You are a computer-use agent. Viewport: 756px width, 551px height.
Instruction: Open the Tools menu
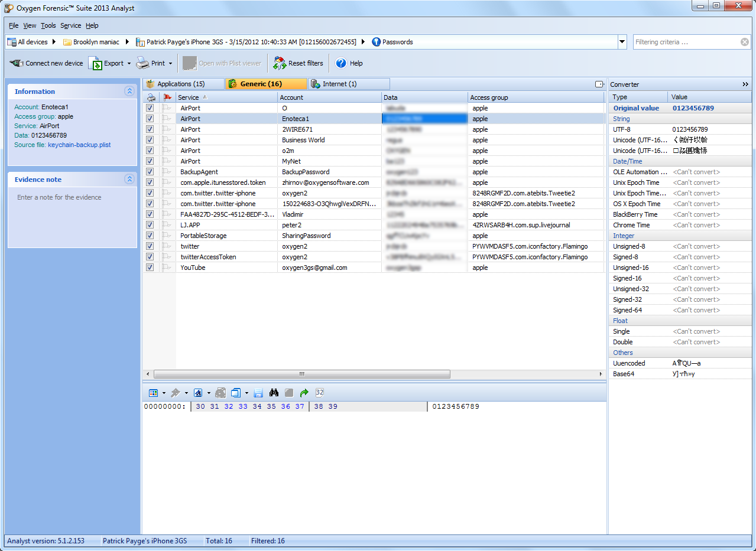(x=48, y=25)
